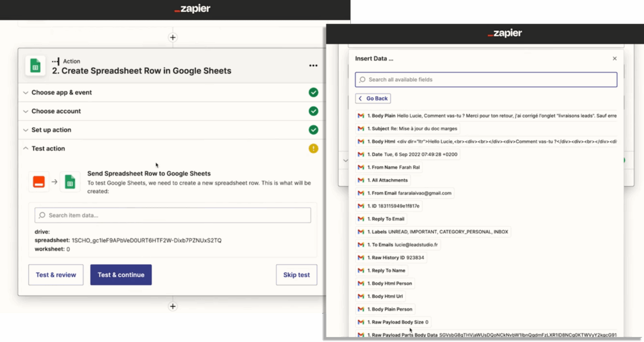The height and width of the screenshot is (342, 644).
Task: Select the 1. Body Html Person field
Action: (x=385, y=284)
